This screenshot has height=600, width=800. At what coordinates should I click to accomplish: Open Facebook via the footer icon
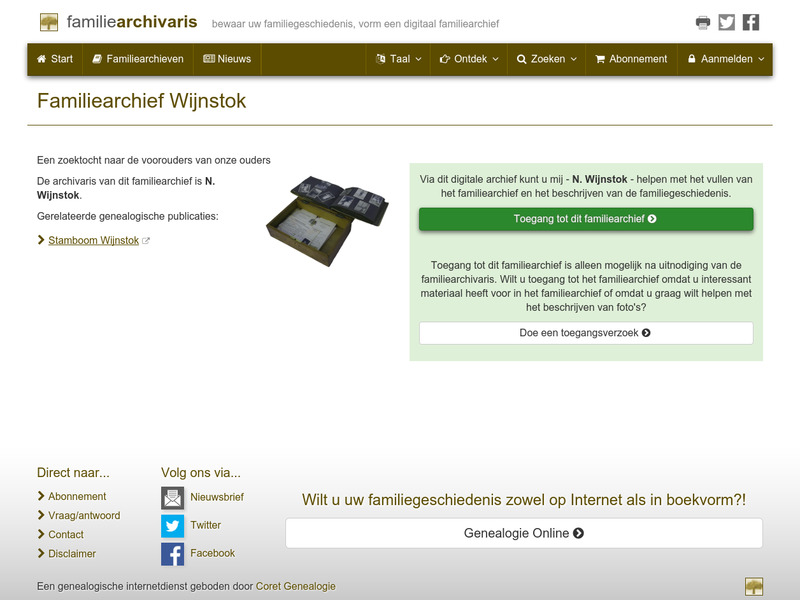[x=172, y=552]
